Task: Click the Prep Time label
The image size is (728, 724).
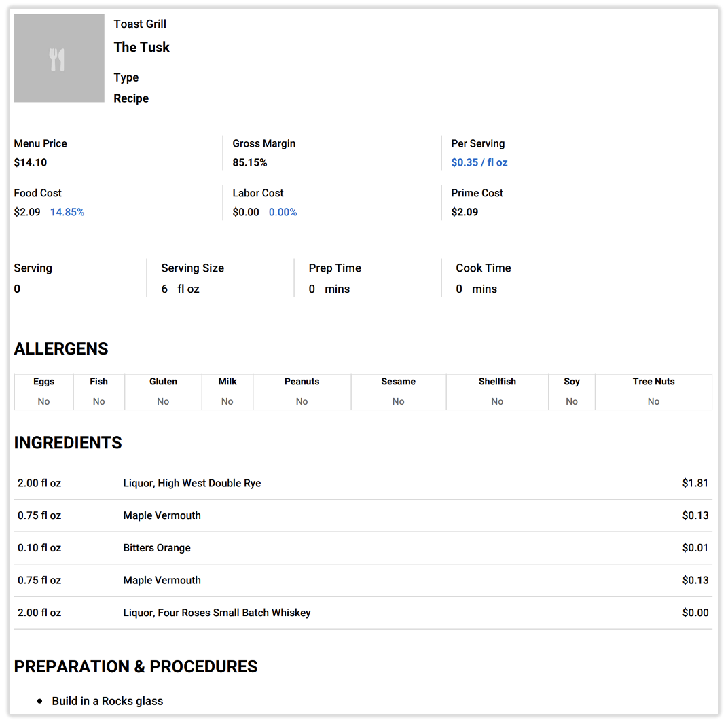Action: click(x=335, y=268)
